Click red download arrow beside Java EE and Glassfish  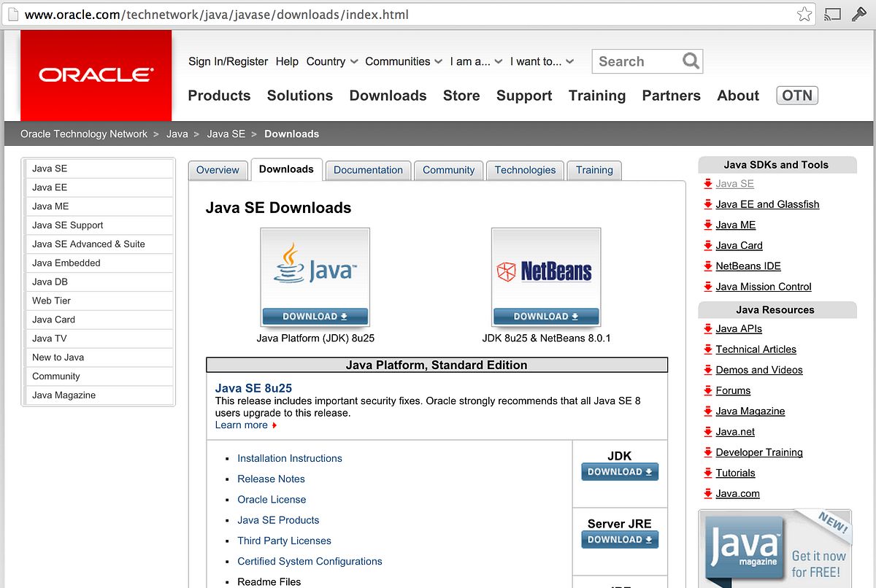708,205
